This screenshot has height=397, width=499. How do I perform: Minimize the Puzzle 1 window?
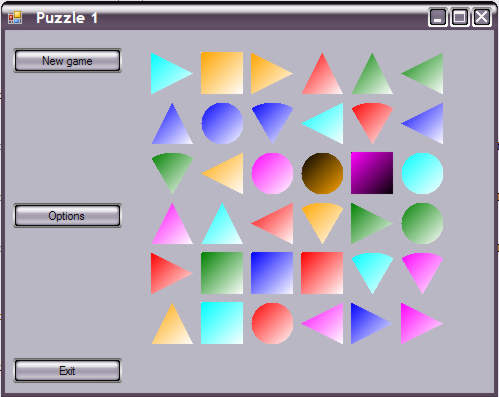coord(437,17)
